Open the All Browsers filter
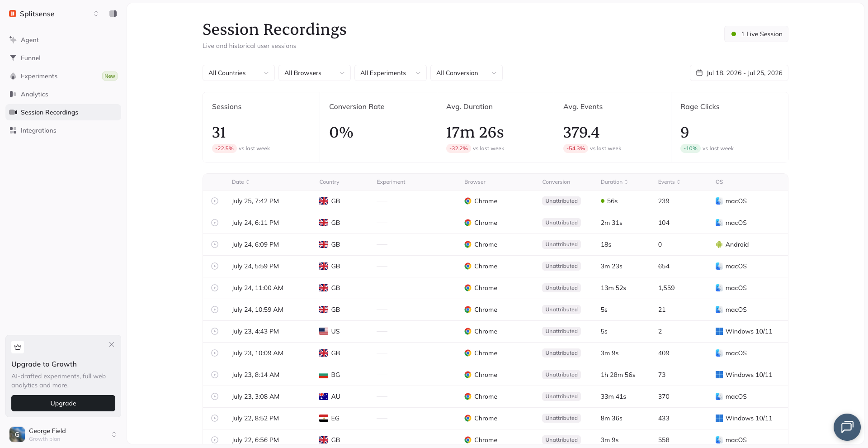 [315, 73]
